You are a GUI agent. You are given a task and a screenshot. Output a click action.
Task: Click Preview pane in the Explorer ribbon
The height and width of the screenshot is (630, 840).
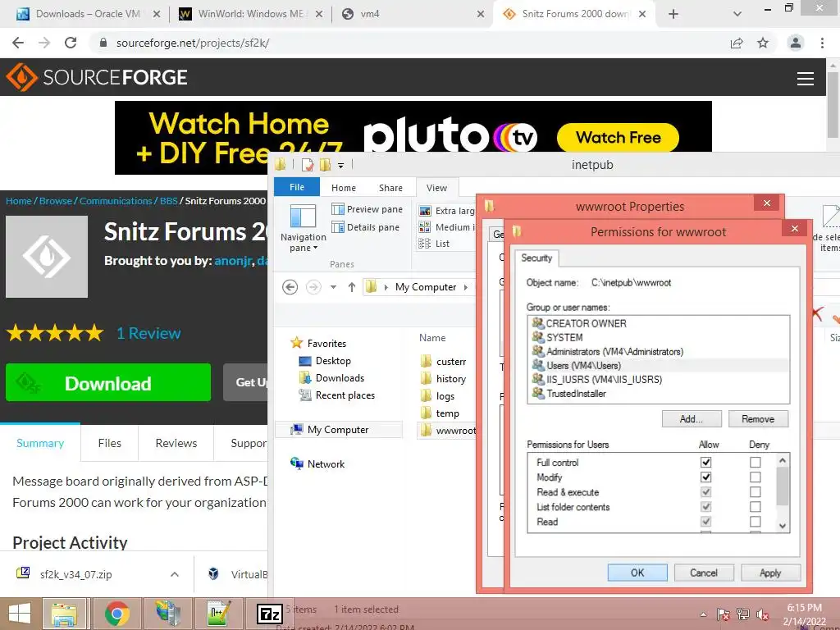367,209
